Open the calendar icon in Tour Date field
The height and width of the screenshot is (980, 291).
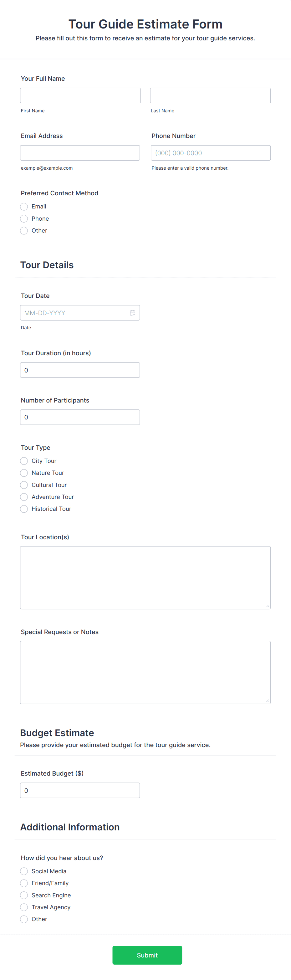click(x=132, y=312)
